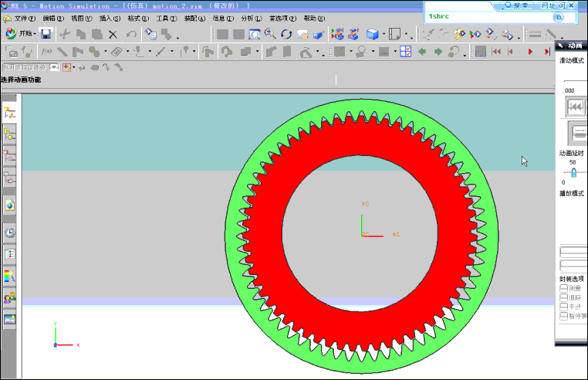
Task: Click the blue shaded cube rendering icon
Action: click(x=373, y=35)
